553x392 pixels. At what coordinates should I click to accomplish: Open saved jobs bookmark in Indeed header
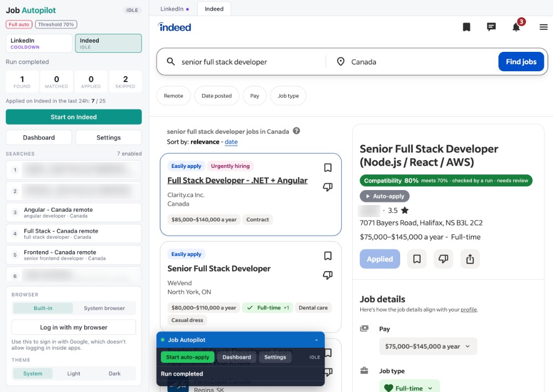(466, 27)
